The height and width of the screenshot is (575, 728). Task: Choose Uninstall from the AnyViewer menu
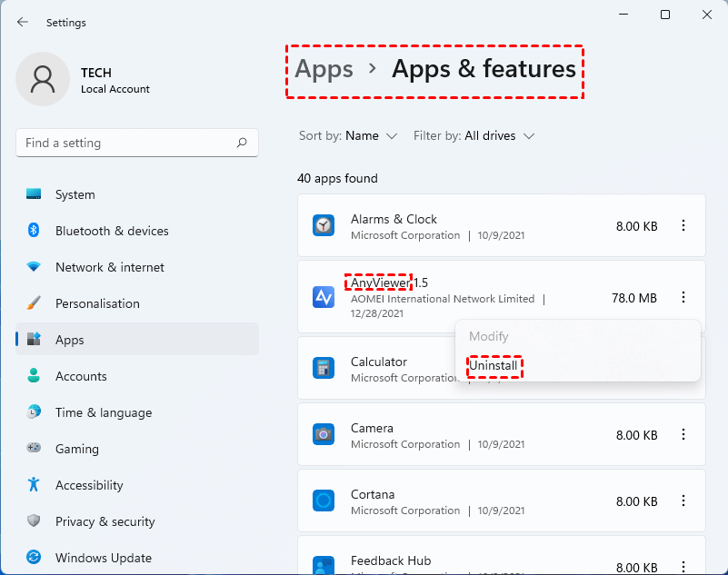(x=494, y=365)
